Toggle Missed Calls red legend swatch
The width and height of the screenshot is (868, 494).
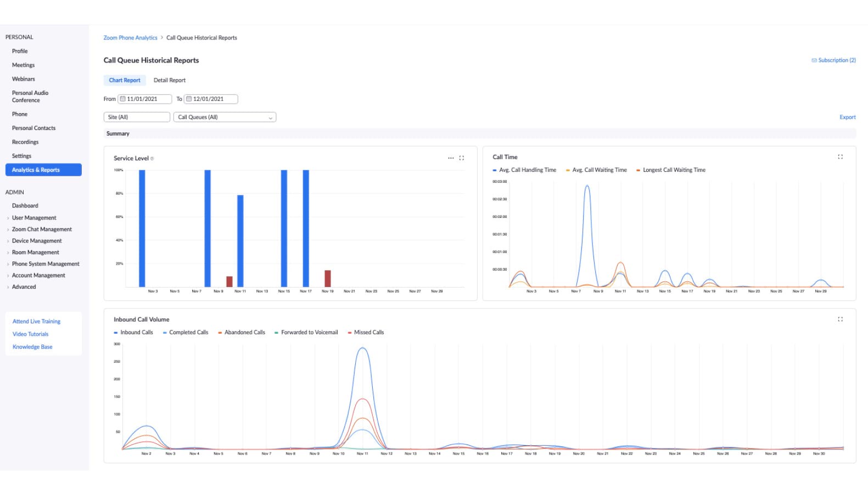(x=350, y=333)
